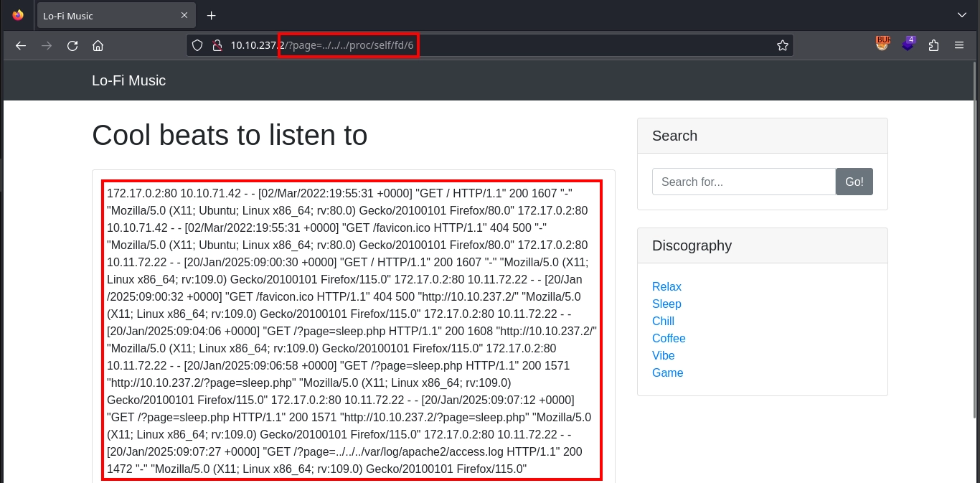This screenshot has height=483, width=980.
Task: Click the Go! search button
Action: click(x=854, y=182)
